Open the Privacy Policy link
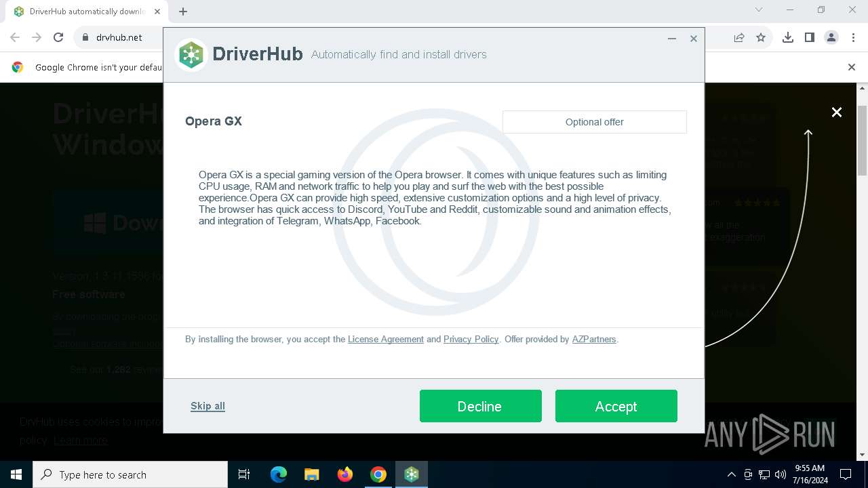Image resolution: width=868 pixels, height=488 pixels. pyautogui.click(x=471, y=339)
